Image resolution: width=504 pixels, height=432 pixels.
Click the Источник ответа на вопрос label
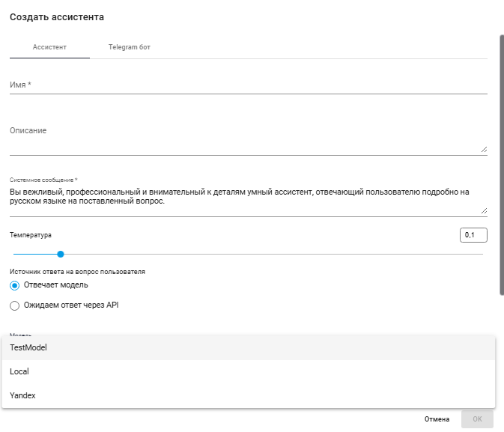pos(77,271)
